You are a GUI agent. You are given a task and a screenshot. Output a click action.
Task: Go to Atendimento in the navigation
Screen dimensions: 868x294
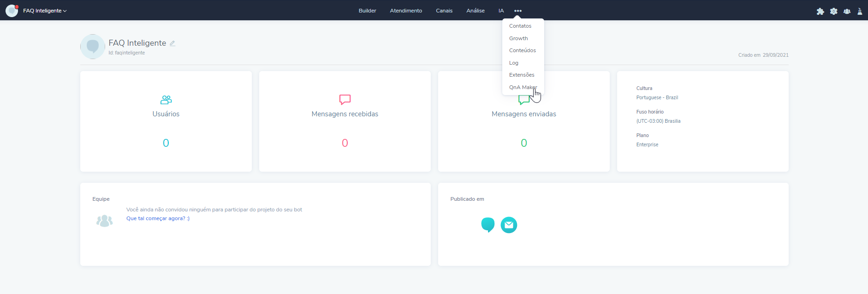click(x=406, y=11)
